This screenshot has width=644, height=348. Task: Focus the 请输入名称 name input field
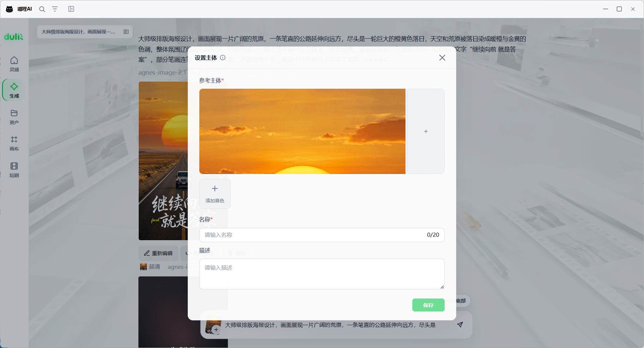pyautogui.click(x=322, y=235)
